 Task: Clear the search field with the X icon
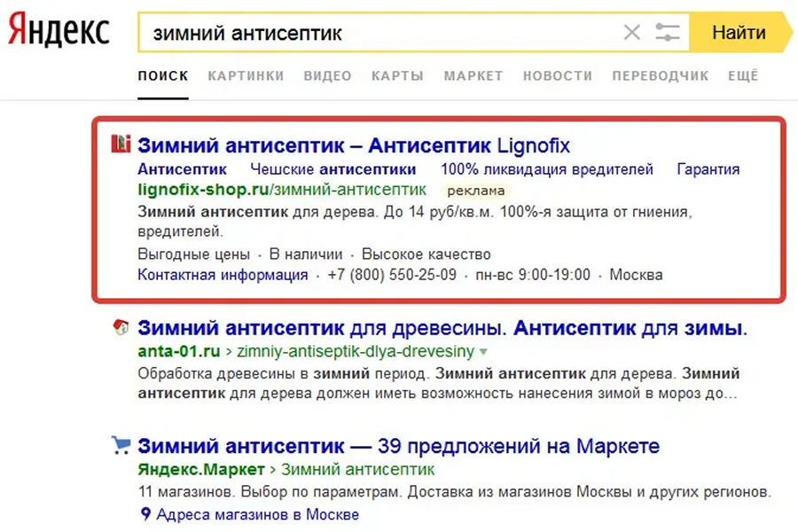pos(632,32)
